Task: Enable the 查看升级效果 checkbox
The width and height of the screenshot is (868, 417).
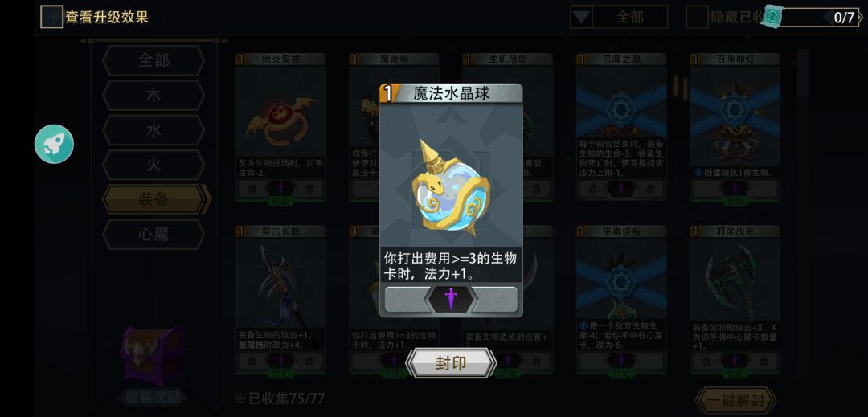Action: point(51,17)
